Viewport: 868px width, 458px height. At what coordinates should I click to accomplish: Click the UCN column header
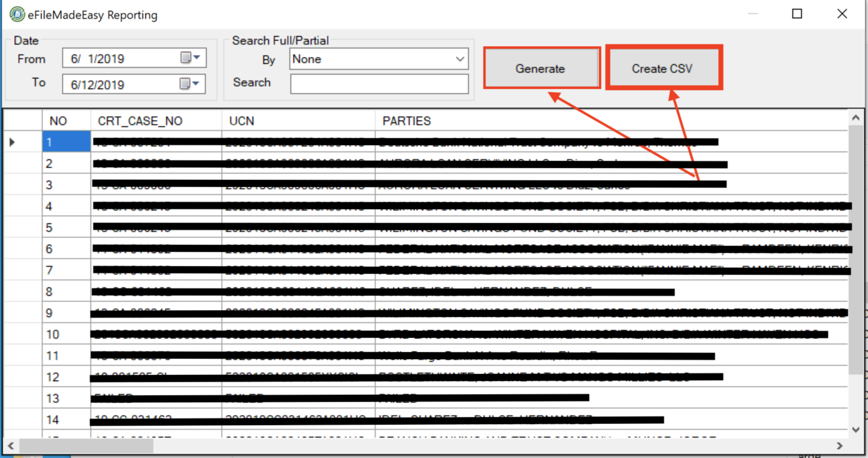click(x=299, y=121)
